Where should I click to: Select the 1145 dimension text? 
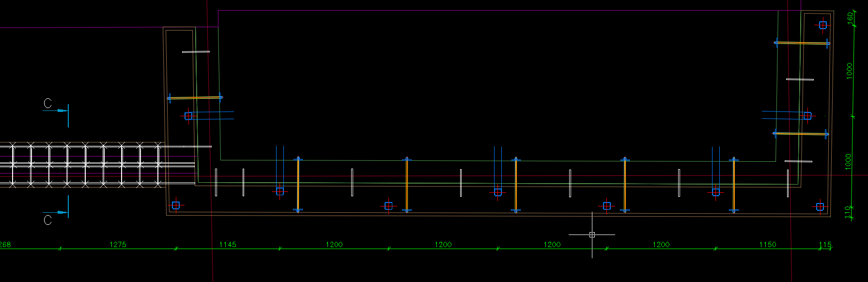pos(228,244)
